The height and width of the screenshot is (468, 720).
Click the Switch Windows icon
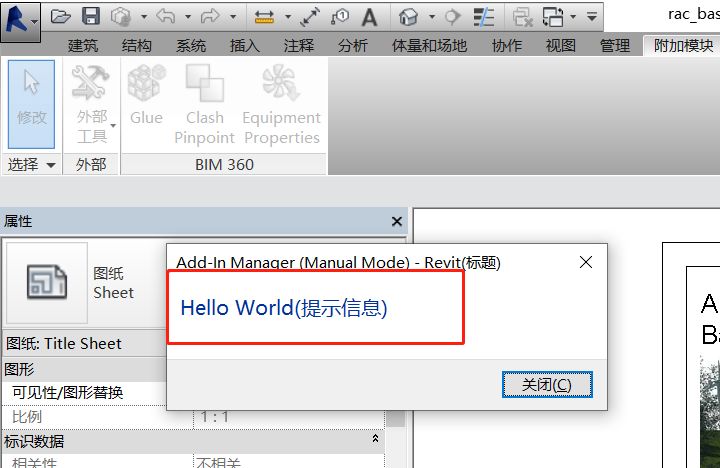click(553, 17)
